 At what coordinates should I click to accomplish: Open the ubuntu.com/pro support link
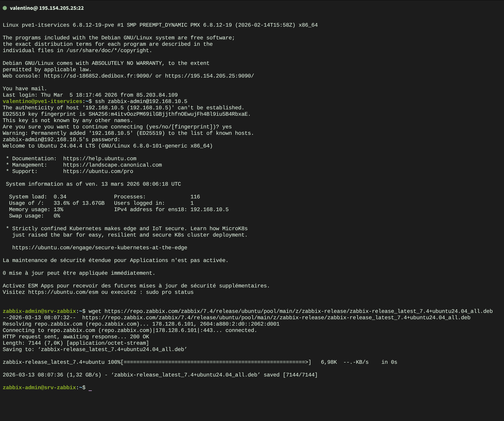tap(98, 171)
